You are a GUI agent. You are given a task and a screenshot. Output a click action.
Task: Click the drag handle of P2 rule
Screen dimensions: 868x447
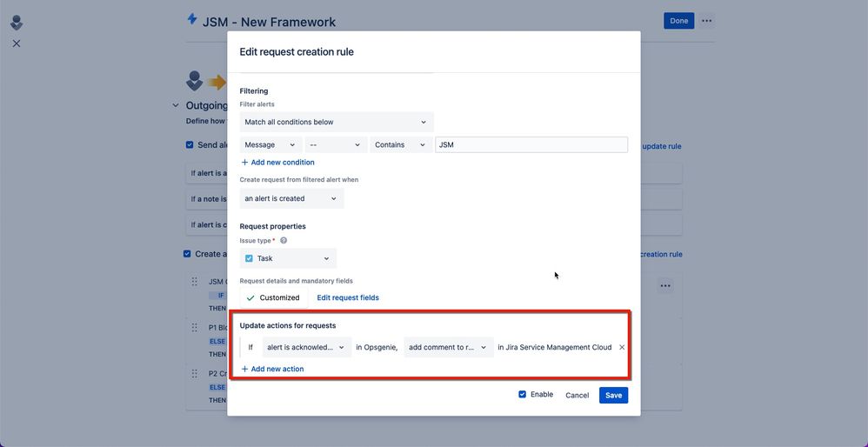194,373
